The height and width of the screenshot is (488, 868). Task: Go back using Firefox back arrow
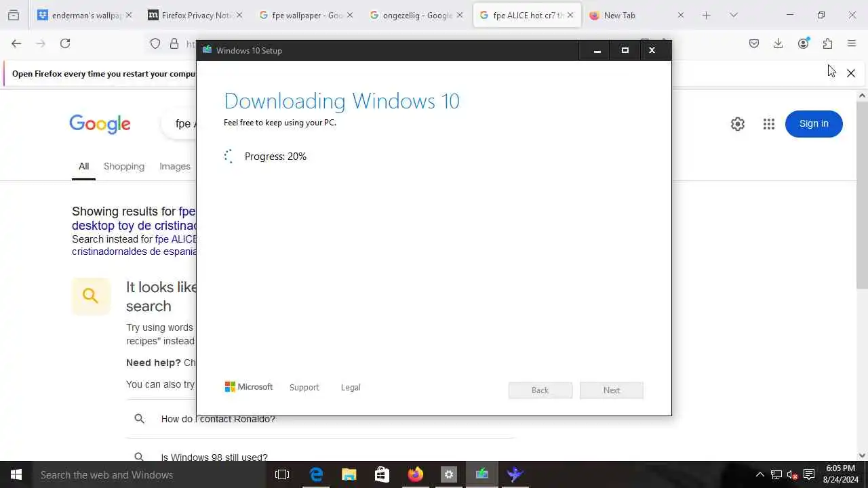pos(16,43)
